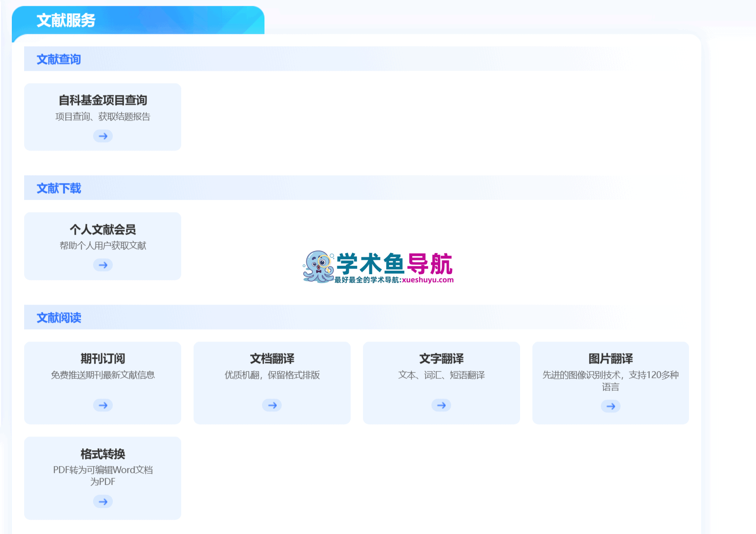Click the 文献下载 section heading

coord(59,188)
